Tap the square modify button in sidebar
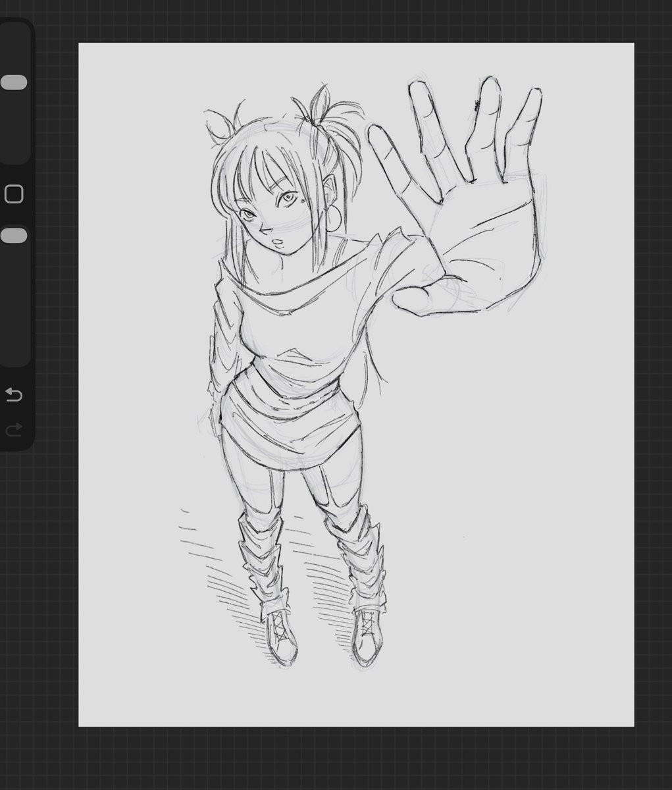This screenshot has height=790, width=672. pos(14,194)
